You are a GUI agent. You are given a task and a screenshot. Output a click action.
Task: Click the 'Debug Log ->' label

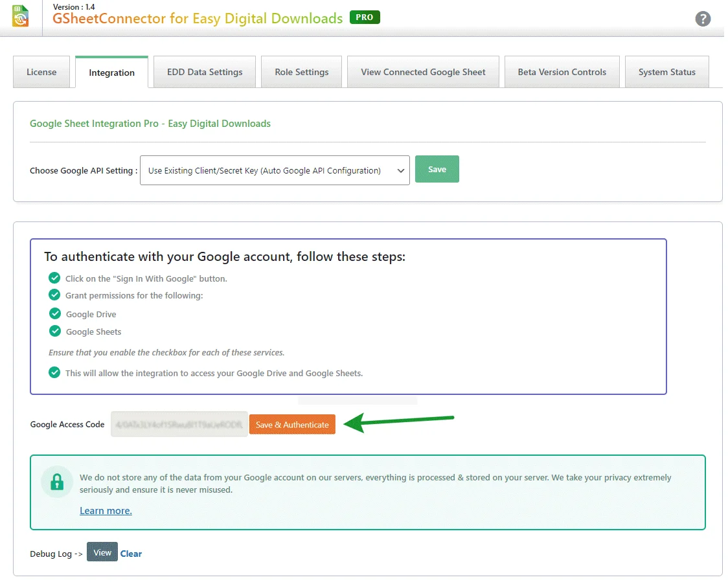(56, 554)
